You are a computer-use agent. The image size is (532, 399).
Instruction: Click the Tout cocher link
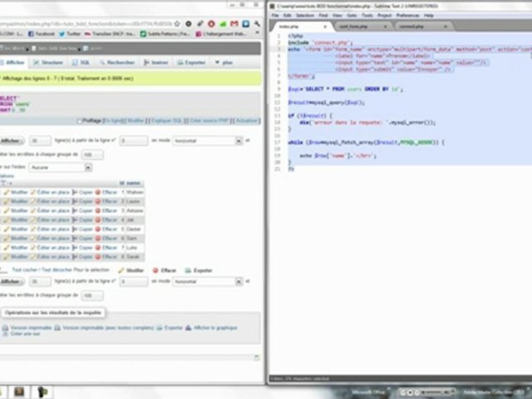click(x=25, y=270)
